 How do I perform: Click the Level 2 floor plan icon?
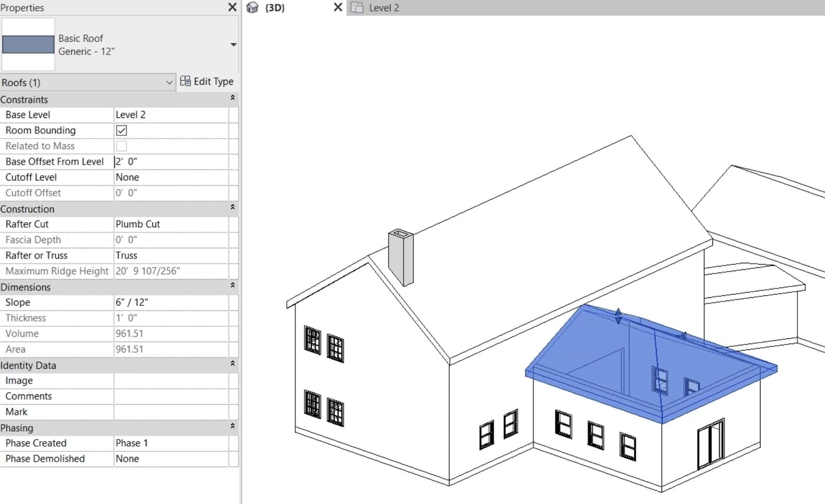[x=357, y=8]
